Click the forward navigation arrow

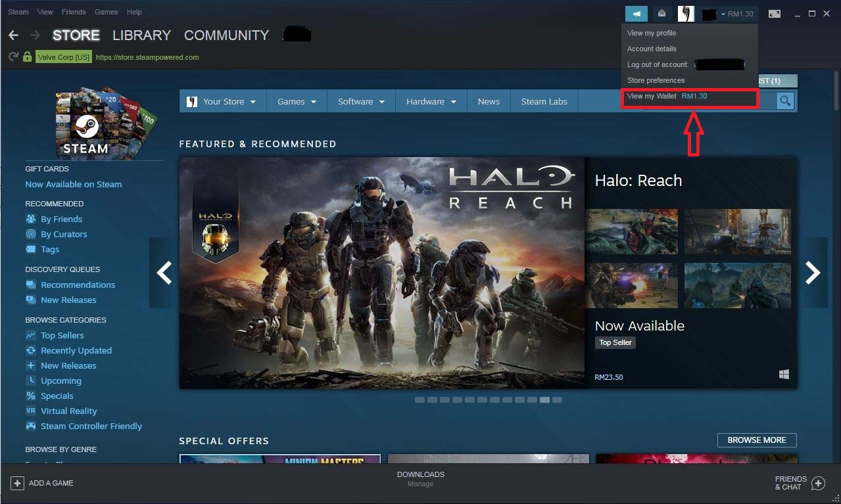tap(36, 35)
